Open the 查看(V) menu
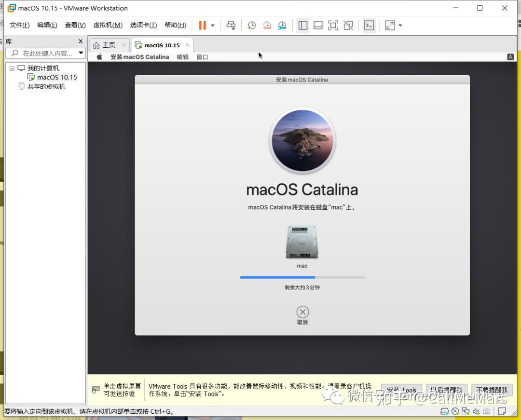Screen dimensions: 521x420 75,25
